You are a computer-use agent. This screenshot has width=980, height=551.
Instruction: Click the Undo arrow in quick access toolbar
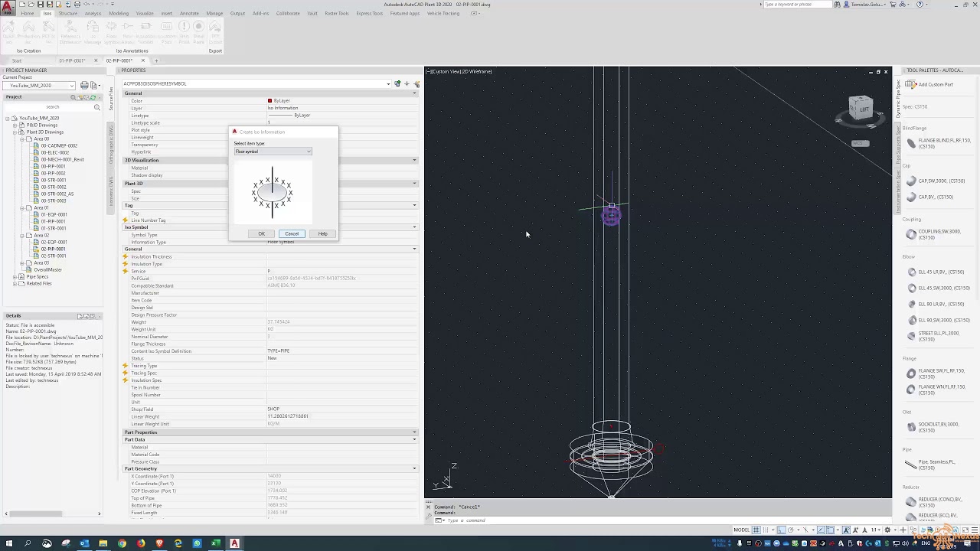(x=86, y=4)
